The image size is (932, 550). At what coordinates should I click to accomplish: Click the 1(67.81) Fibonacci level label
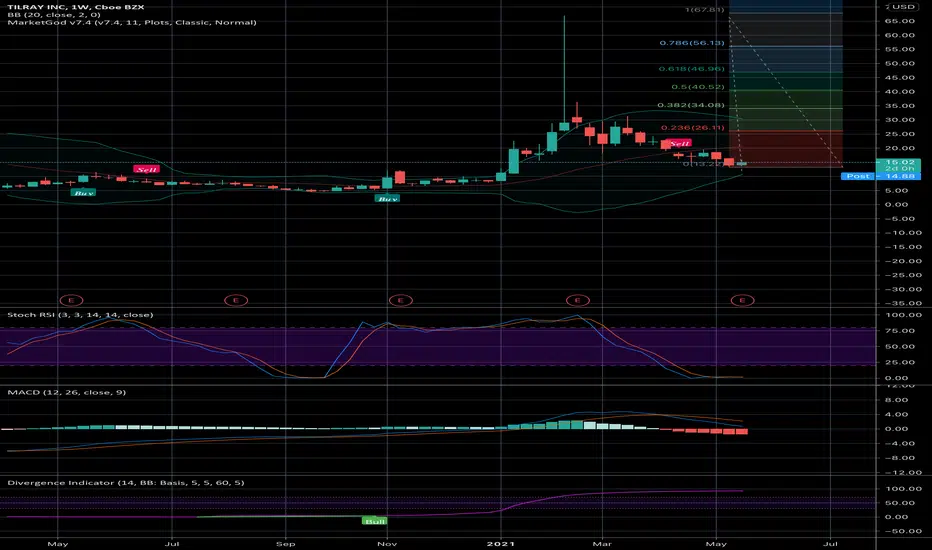(x=704, y=10)
